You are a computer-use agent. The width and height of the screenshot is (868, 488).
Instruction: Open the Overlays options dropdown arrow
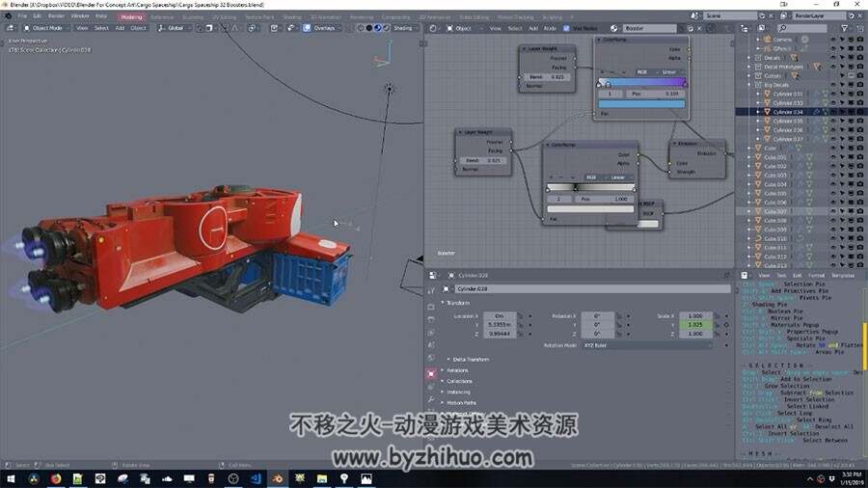[x=339, y=28]
